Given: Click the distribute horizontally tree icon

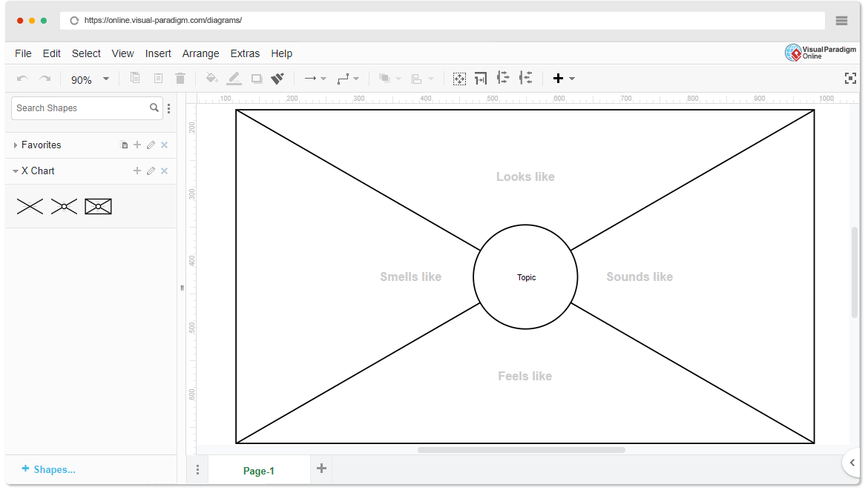Looking at the screenshot, I should click(503, 78).
